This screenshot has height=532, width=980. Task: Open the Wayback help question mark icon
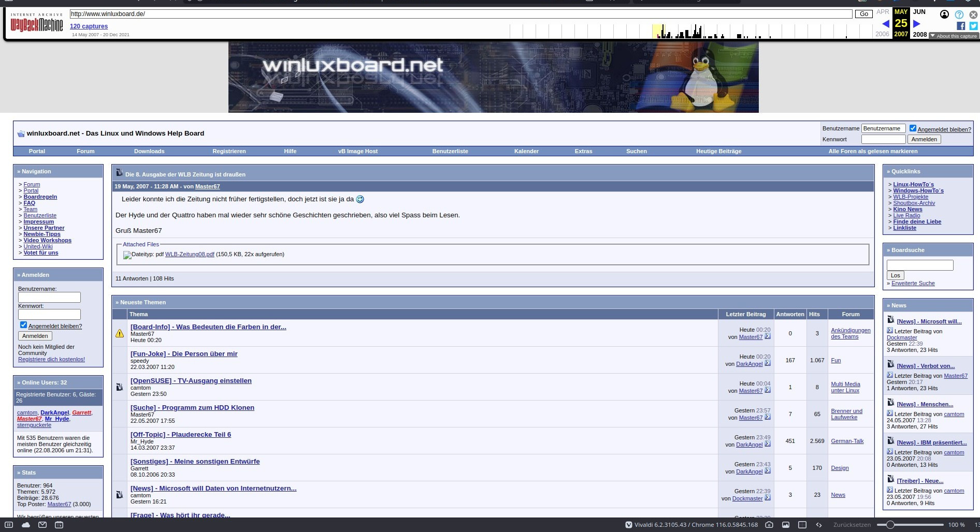(959, 14)
